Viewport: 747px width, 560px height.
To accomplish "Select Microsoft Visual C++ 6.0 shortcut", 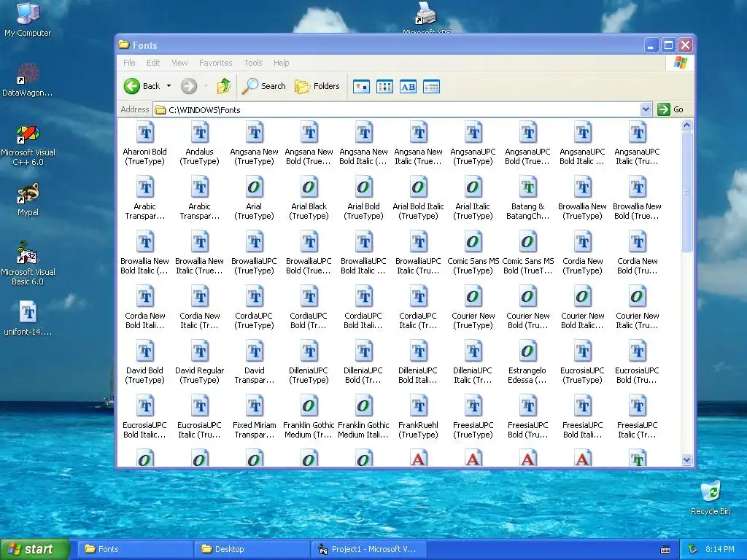I will (x=28, y=145).
